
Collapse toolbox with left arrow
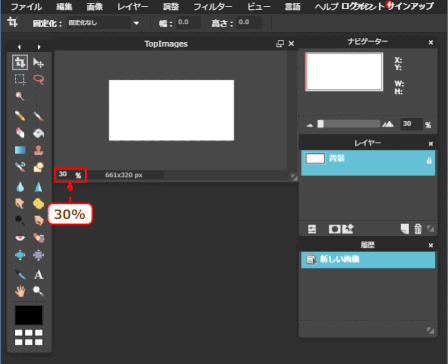[19, 47]
